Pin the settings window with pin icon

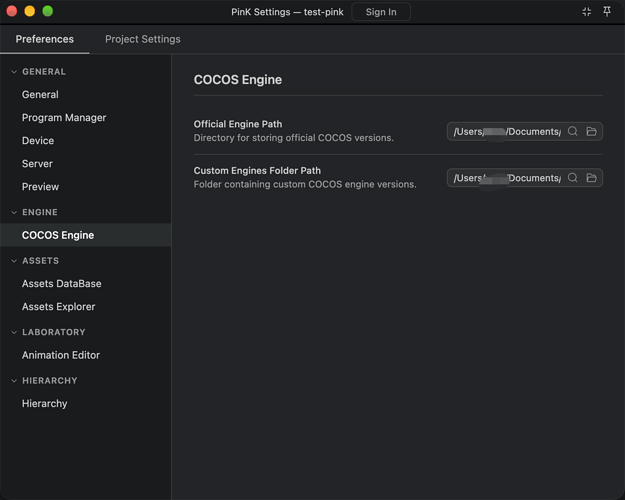(607, 12)
